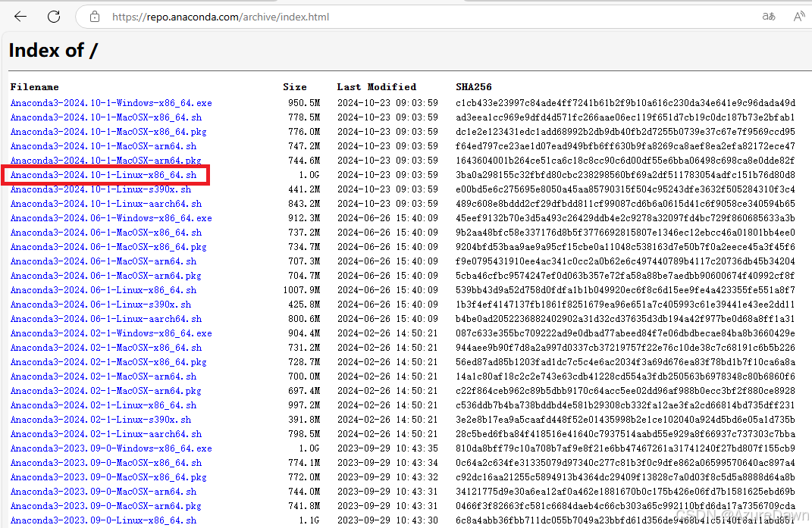Click Anaconda3-2024.02-1-MacOSX-arm64.pkg link
Screen dimensions: 812x528
(x=105, y=391)
